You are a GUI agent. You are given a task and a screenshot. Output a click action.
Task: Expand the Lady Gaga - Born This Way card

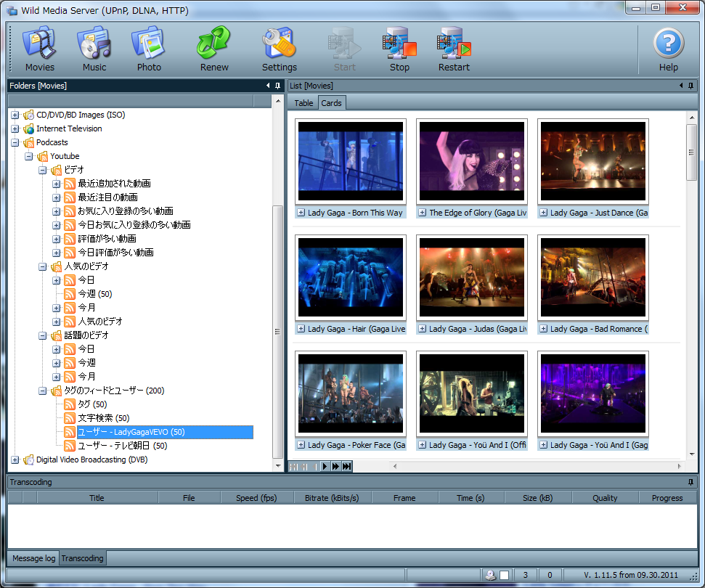tap(301, 213)
